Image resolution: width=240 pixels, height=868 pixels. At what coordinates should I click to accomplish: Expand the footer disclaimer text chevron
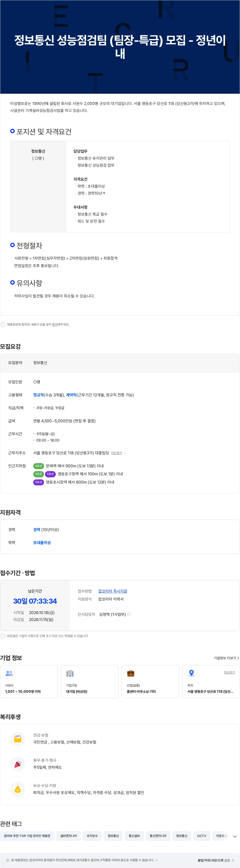156,860
